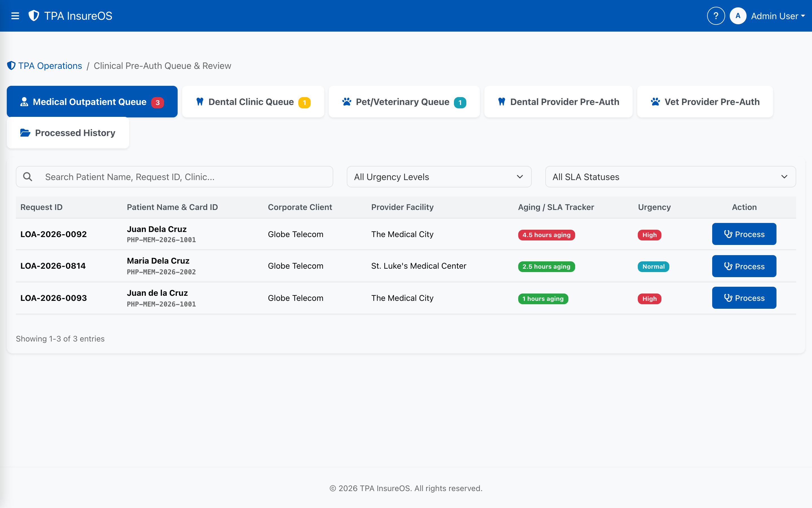Click High urgency badge for LOA-2026-0093
The image size is (812, 508).
point(649,299)
